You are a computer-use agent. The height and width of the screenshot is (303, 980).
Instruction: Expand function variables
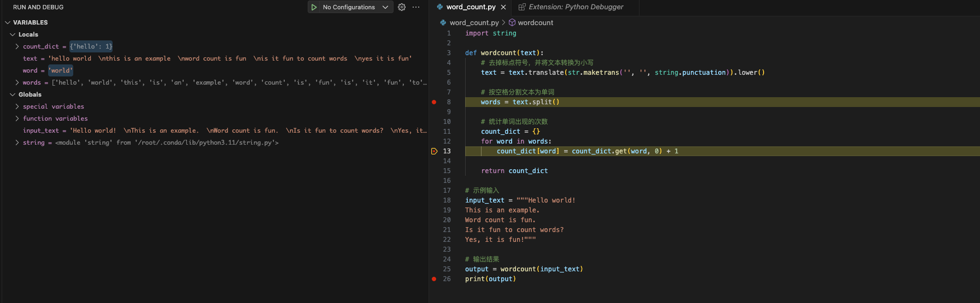click(x=17, y=118)
